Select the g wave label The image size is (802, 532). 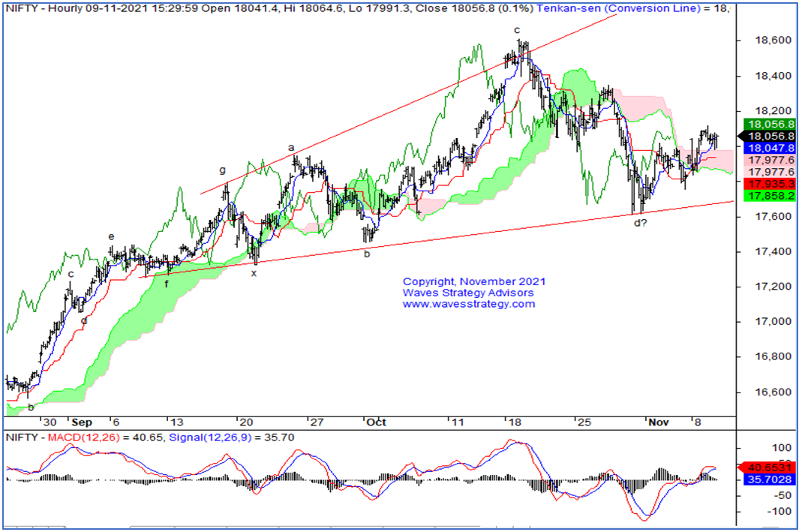point(223,170)
